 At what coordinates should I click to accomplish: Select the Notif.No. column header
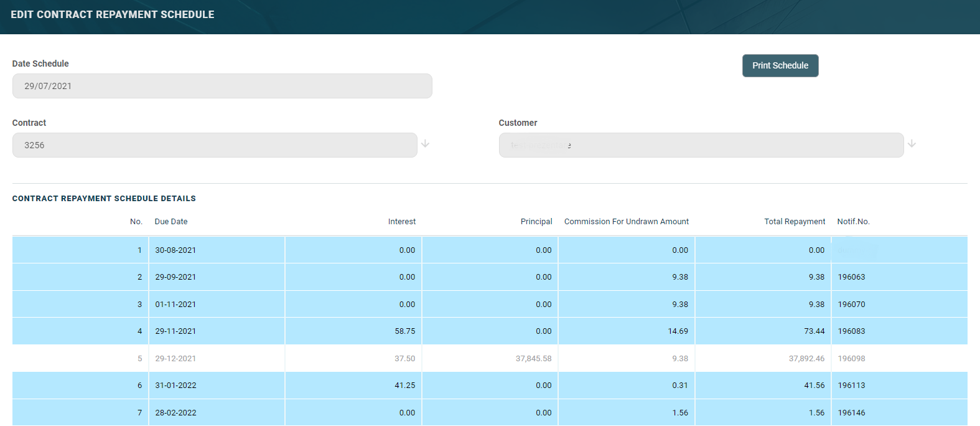(853, 222)
